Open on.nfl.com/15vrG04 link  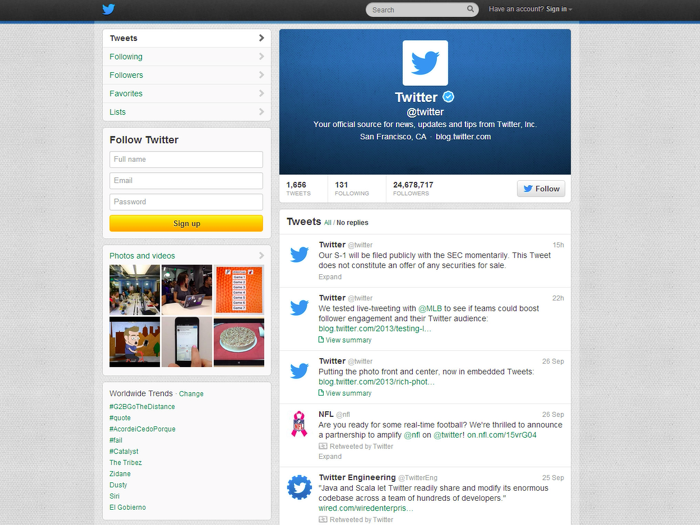click(x=501, y=435)
